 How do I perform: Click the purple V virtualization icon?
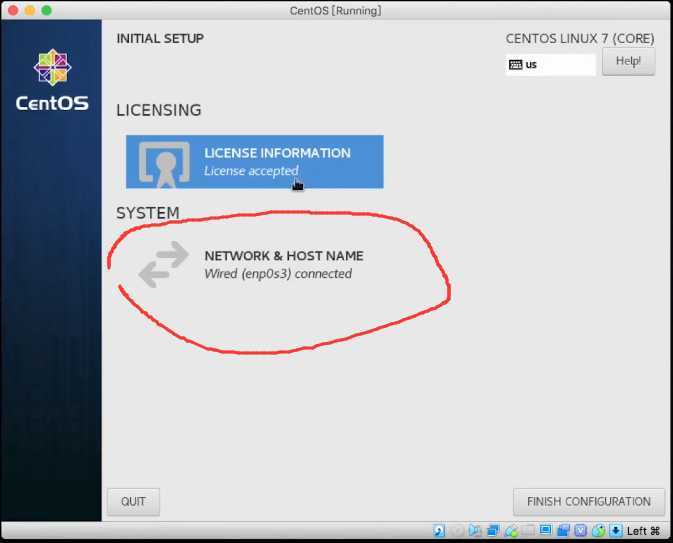(x=581, y=531)
